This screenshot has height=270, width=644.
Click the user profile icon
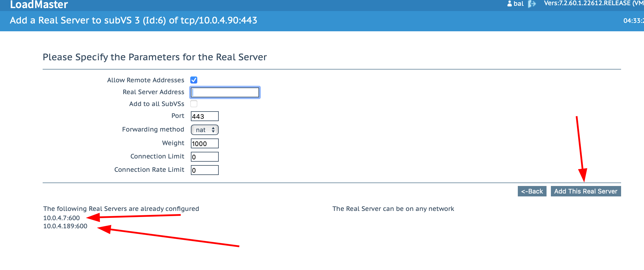[x=509, y=4]
